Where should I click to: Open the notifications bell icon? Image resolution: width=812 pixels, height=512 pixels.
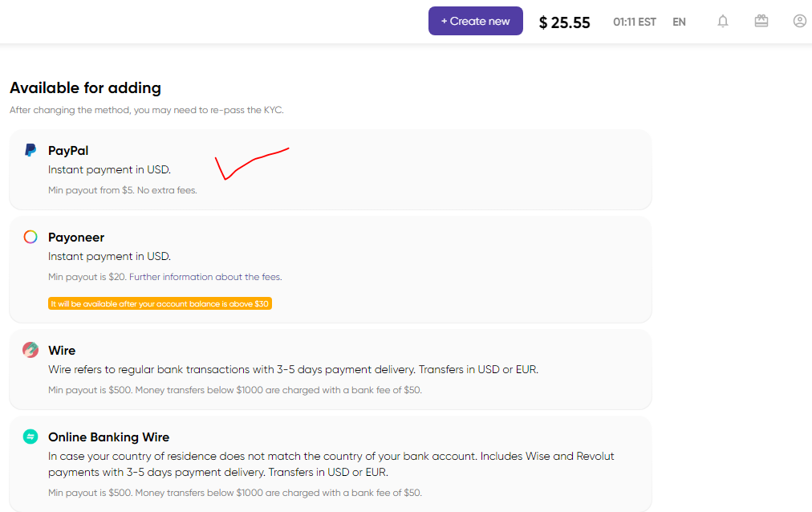(x=722, y=21)
